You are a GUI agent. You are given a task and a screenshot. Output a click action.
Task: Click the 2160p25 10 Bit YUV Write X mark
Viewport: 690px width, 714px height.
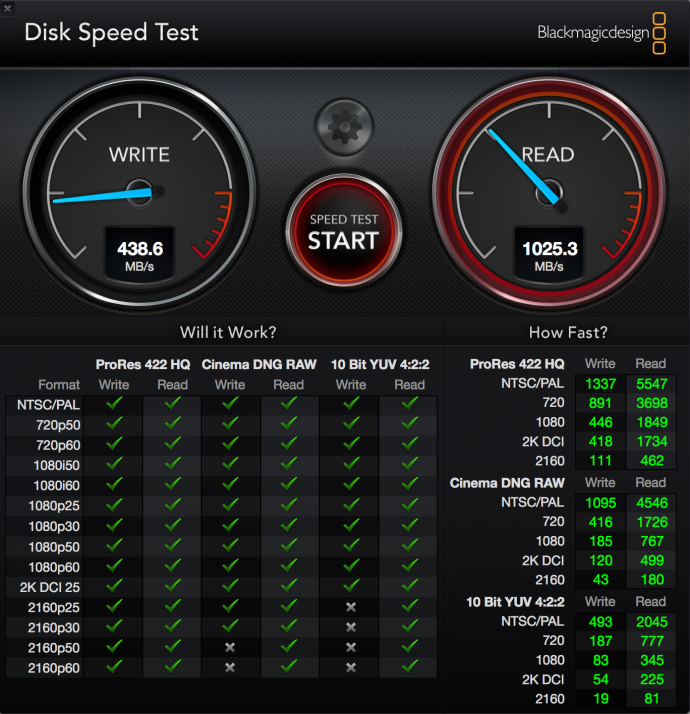351,607
